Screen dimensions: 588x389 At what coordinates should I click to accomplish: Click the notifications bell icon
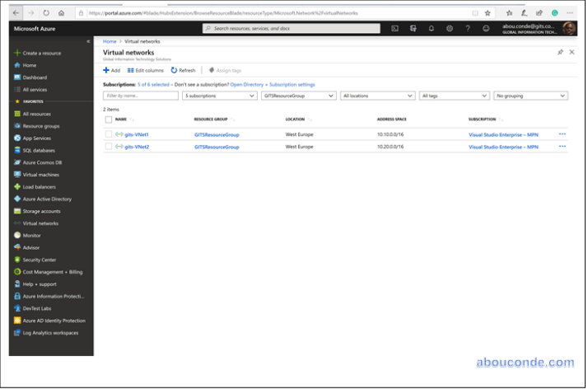pyautogui.click(x=432, y=28)
